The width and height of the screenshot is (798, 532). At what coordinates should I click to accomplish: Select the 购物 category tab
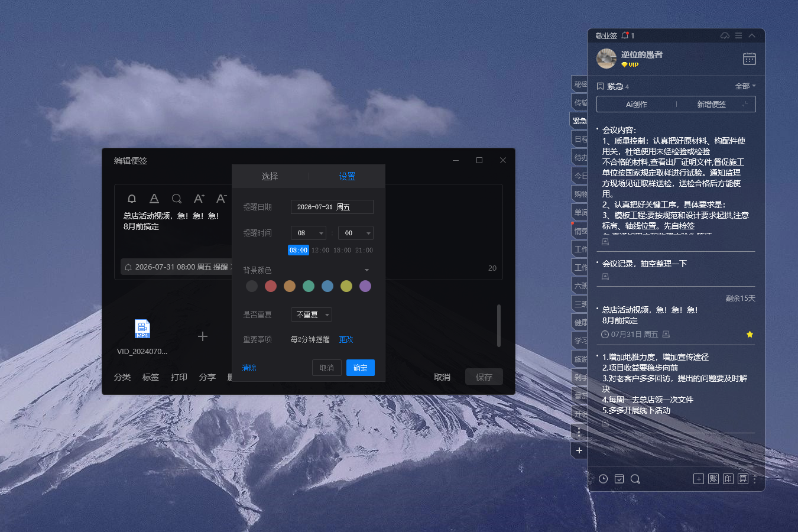(580, 194)
